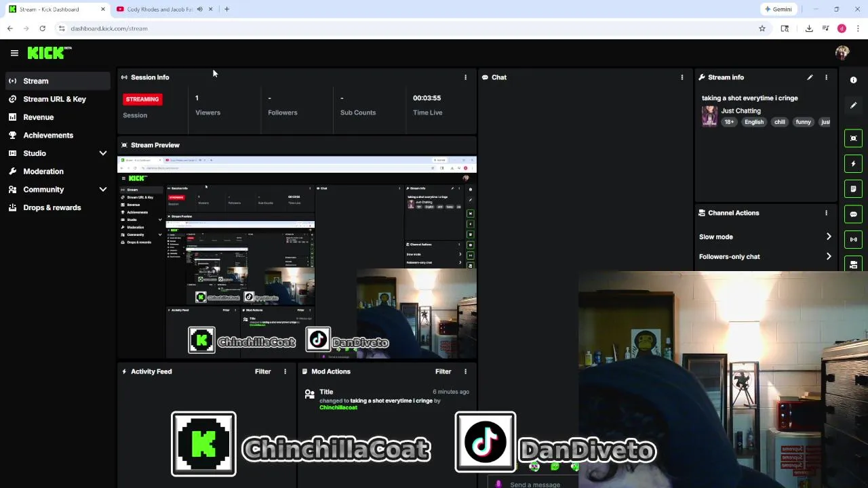
Task: Click the browser back arrow
Action: click(10, 28)
